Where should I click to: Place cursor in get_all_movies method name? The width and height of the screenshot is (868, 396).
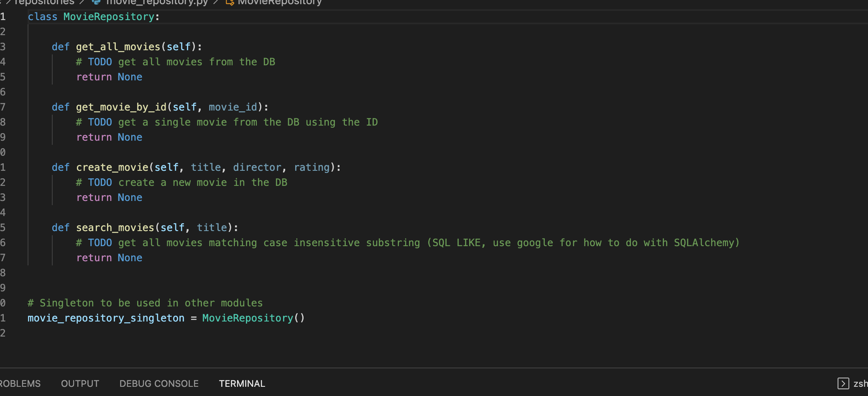click(119, 46)
